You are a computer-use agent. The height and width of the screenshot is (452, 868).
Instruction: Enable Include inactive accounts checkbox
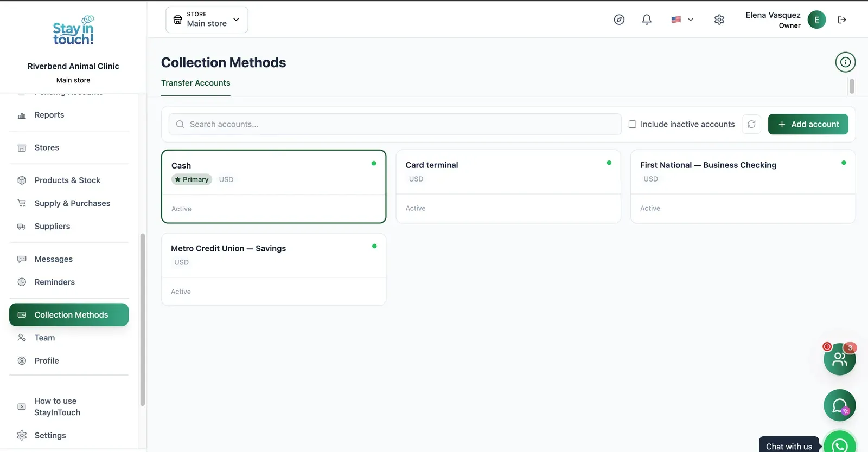[x=633, y=124]
